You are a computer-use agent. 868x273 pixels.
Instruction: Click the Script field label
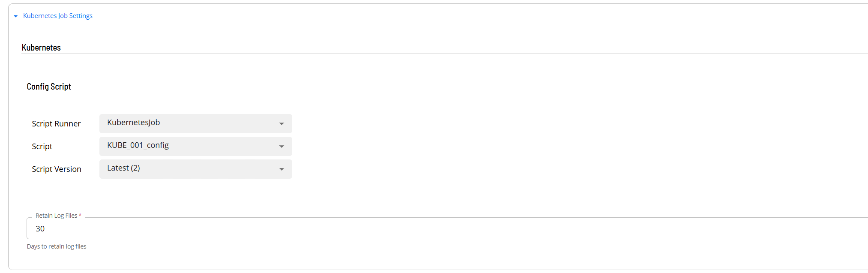(42, 147)
